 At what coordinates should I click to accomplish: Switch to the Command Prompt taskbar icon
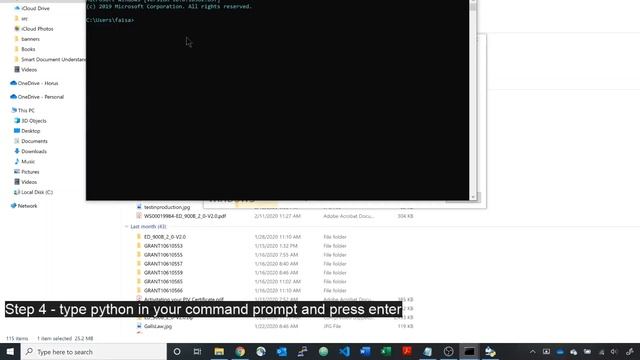pyautogui.click(x=469, y=351)
